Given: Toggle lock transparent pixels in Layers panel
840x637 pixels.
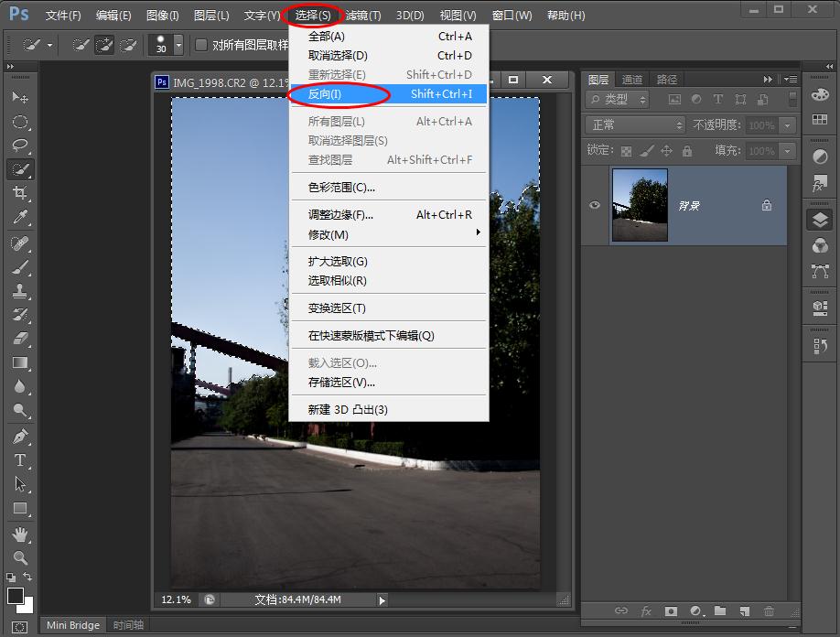Looking at the screenshot, I should pyautogui.click(x=626, y=151).
